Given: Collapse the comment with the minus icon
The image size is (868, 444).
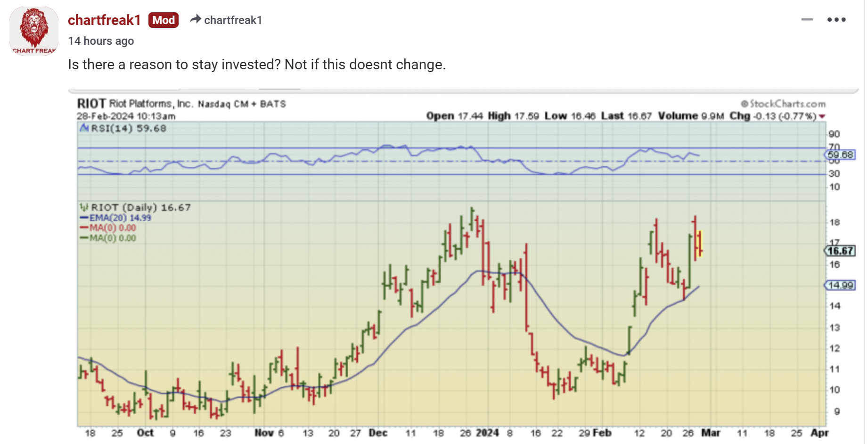Looking at the screenshot, I should tap(807, 20).
